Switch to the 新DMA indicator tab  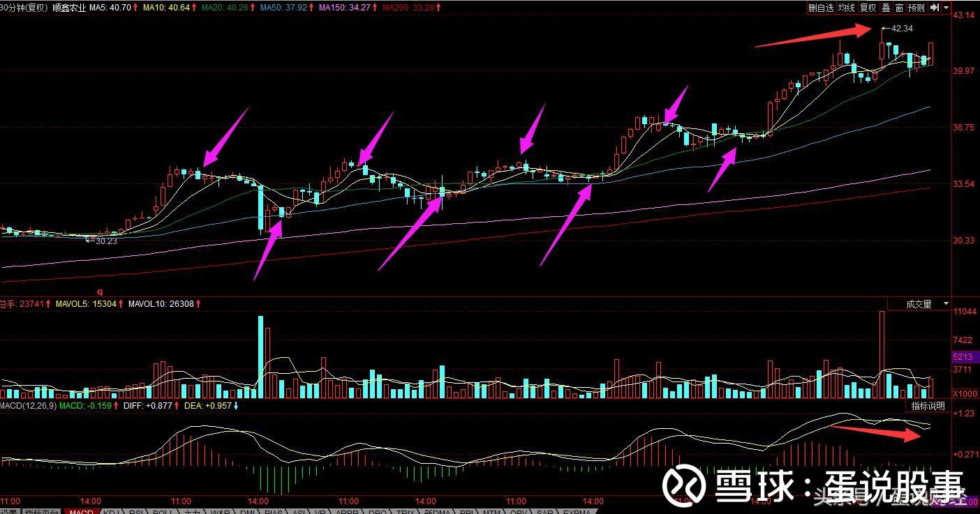(436, 511)
